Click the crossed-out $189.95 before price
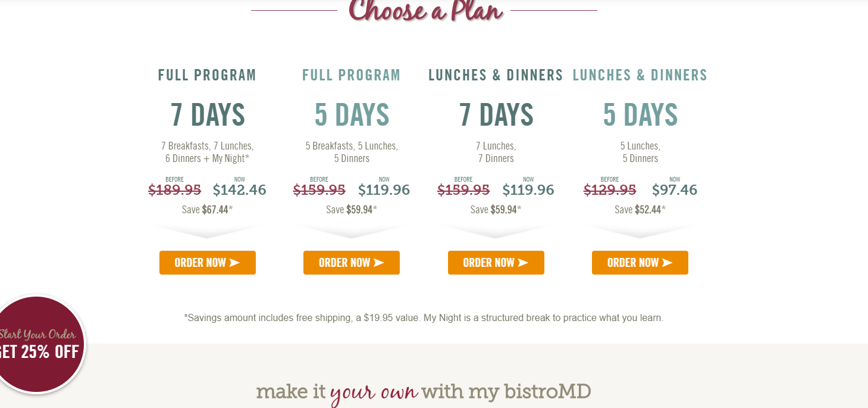This screenshot has width=868, height=408. pos(175,190)
